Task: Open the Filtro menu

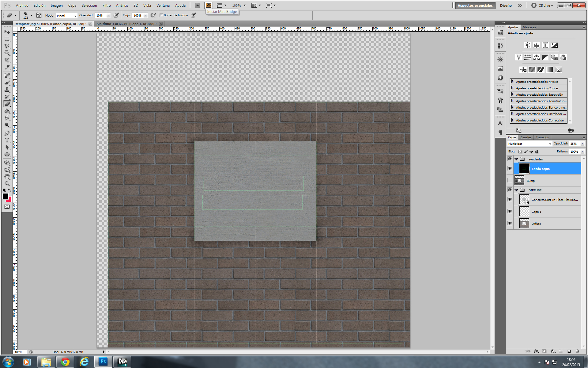Action: coord(107,5)
